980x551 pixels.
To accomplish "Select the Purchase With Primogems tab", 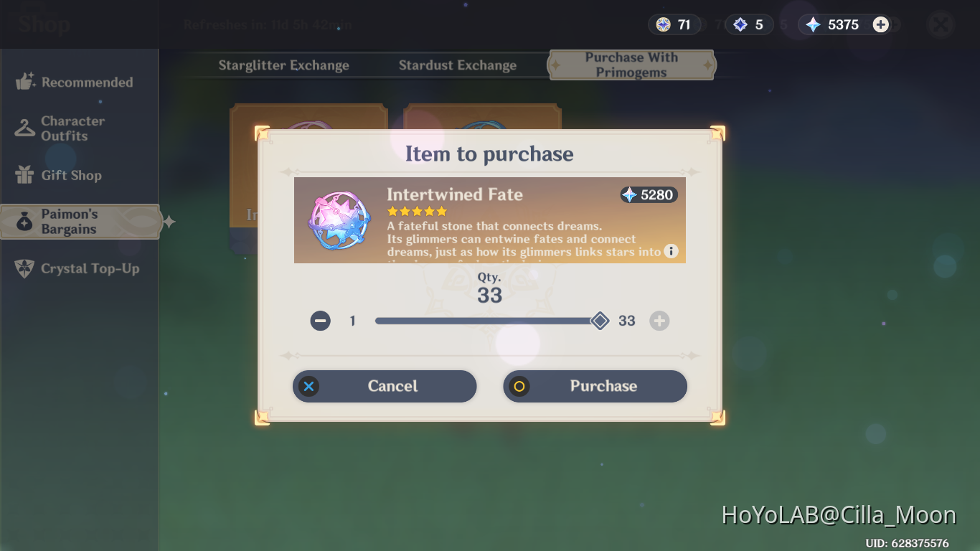I will tap(631, 65).
